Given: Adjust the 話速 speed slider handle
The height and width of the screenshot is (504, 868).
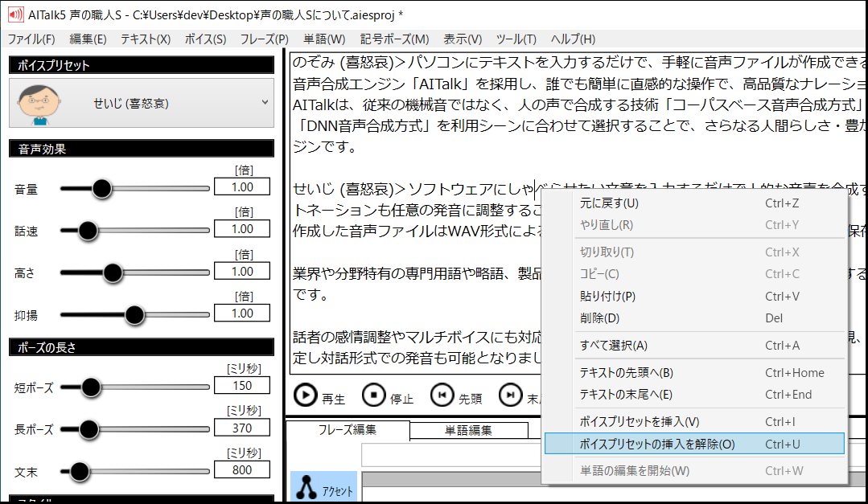Looking at the screenshot, I should (88, 231).
